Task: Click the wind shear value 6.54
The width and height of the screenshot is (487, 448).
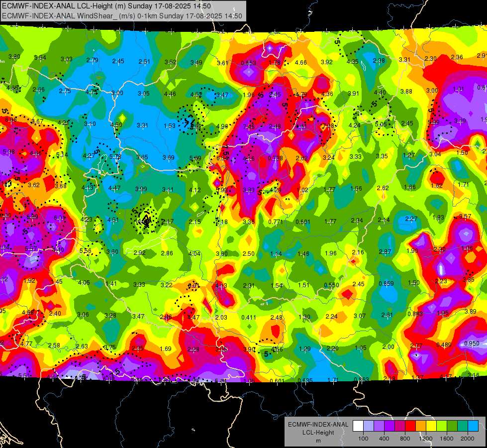Action: coord(222,158)
